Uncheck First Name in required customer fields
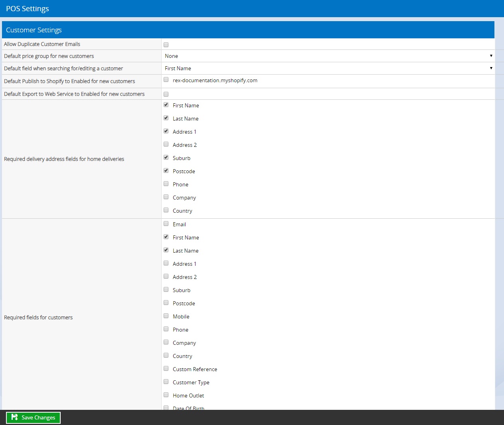This screenshot has width=504, height=425. pyautogui.click(x=166, y=237)
